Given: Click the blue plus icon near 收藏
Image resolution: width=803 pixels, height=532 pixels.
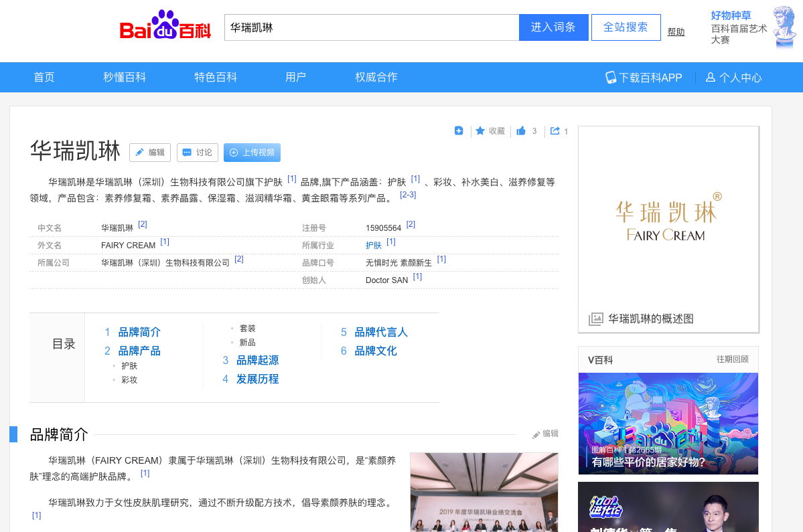Looking at the screenshot, I should [x=459, y=131].
